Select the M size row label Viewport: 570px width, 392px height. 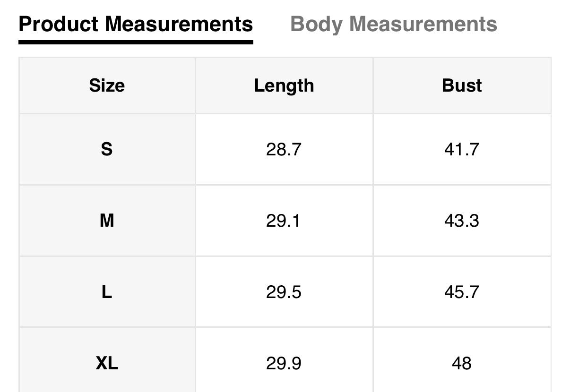click(107, 221)
